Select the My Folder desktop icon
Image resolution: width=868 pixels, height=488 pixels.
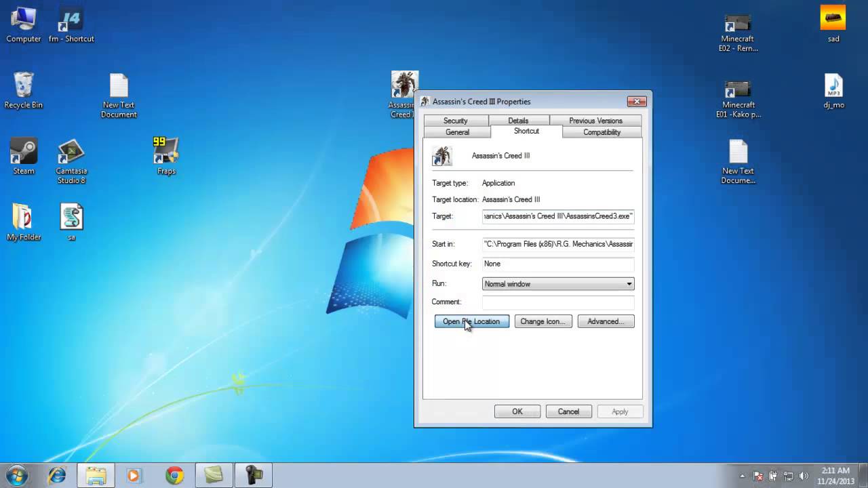pyautogui.click(x=24, y=223)
